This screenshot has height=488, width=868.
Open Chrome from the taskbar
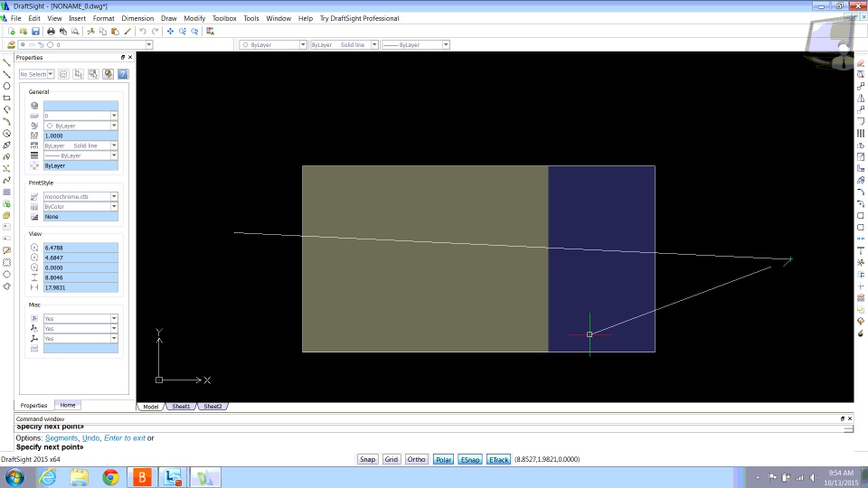tap(110, 477)
